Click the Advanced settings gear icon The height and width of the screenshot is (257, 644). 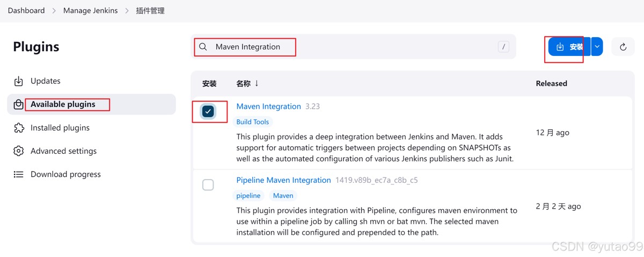pyautogui.click(x=19, y=151)
